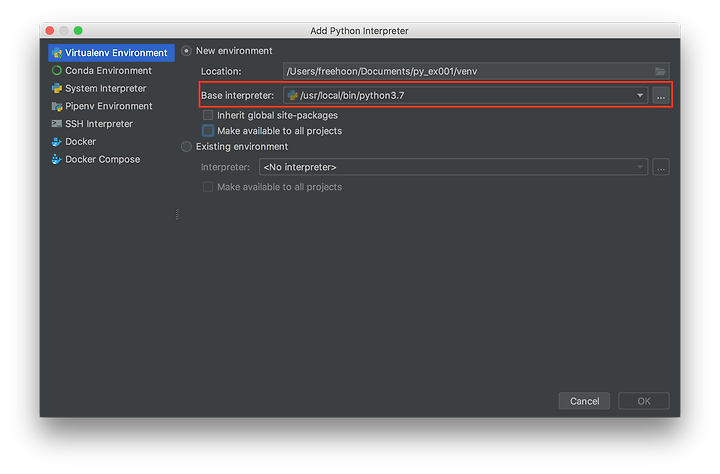The image size is (720, 474).
Task: Pick the Docker whale icon
Action: pos(57,141)
